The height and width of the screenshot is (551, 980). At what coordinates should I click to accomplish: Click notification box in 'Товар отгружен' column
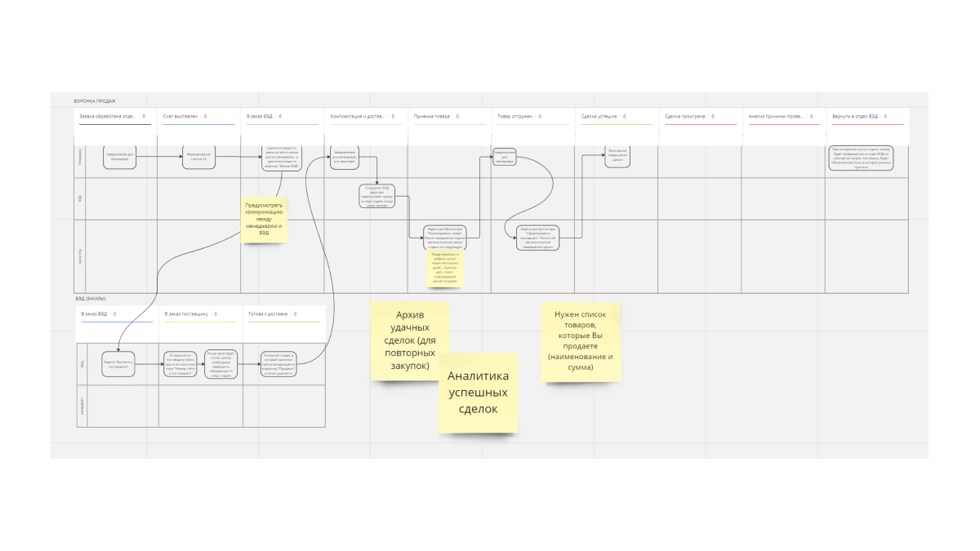[x=505, y=157]
